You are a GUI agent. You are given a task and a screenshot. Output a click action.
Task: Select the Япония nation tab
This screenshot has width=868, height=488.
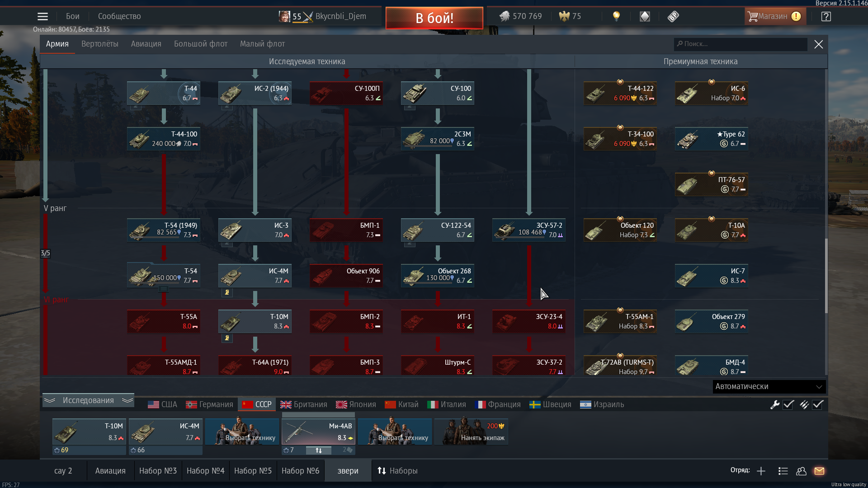point(356,404)
